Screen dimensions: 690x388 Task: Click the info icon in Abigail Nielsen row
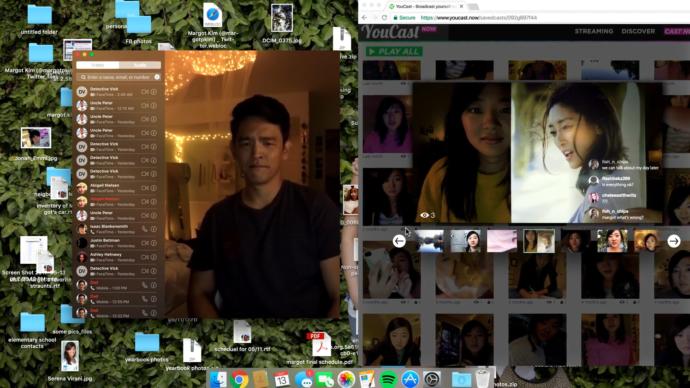point(154,188)
